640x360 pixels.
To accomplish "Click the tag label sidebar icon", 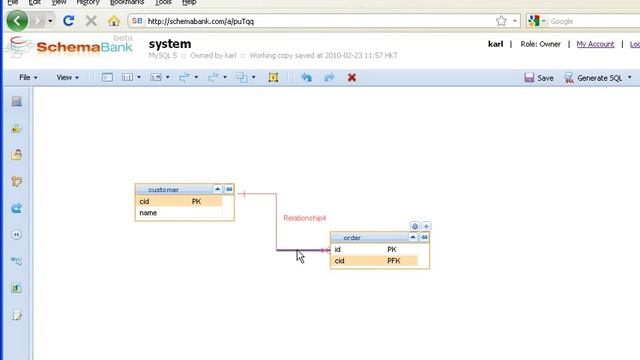I will tap(17, 182).
